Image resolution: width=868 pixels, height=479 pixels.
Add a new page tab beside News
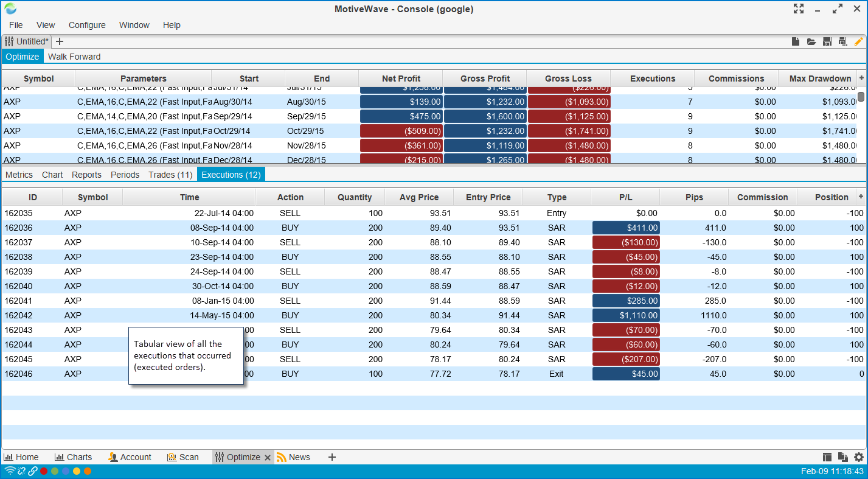coord(332,457)
